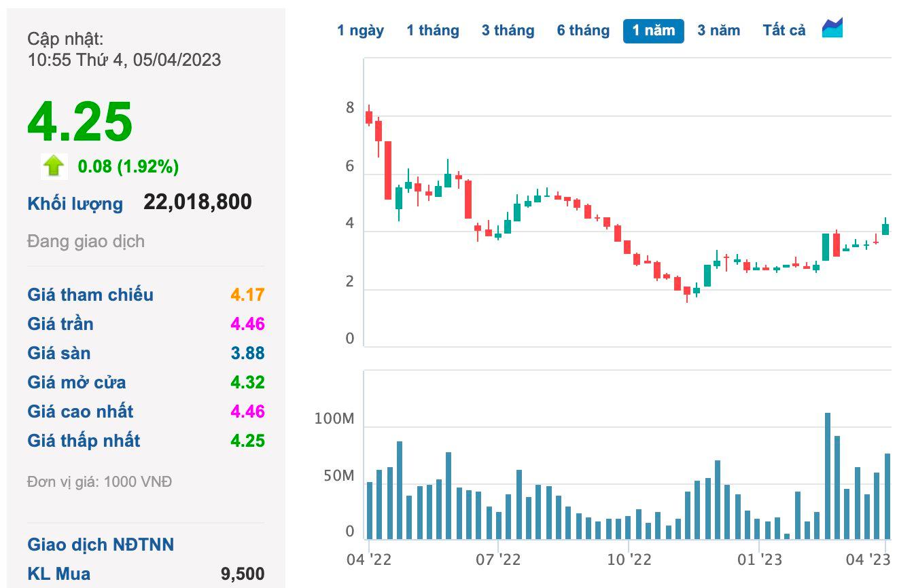This screenshot has width=897, height=588.
Task: Click the tallest volume bar above 100M
Action: click(828, 475)
